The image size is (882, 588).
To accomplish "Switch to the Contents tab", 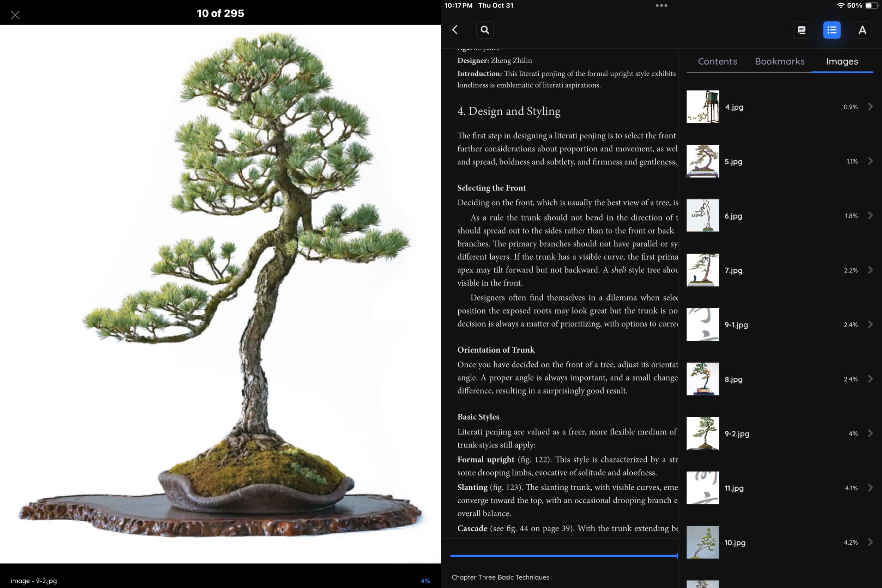I will click(x=717, y=61).
